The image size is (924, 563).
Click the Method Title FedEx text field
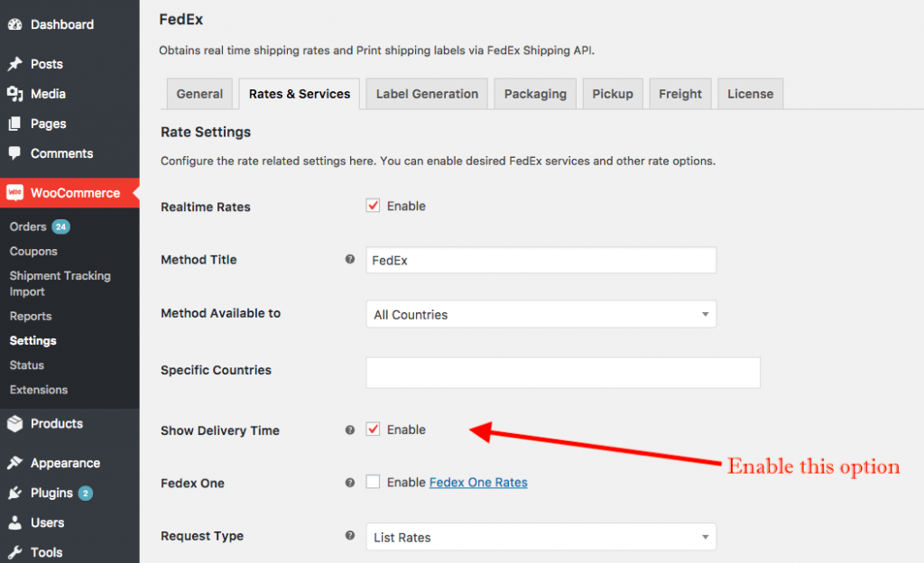click(541, 260)
